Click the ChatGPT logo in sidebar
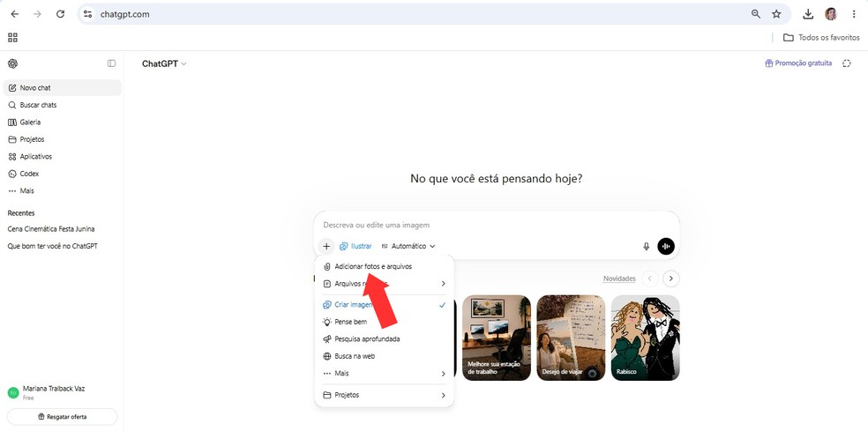The image size is (868, 431). [x=12, y=63]
